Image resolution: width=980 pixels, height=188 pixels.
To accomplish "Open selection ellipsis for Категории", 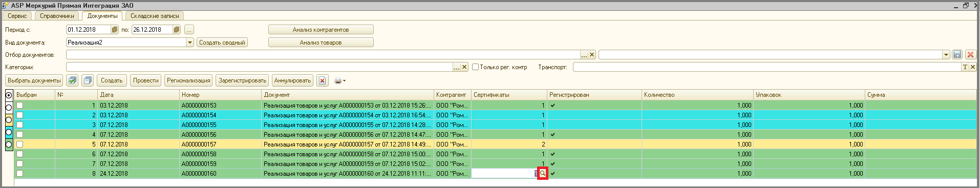I will coord(457,67).
